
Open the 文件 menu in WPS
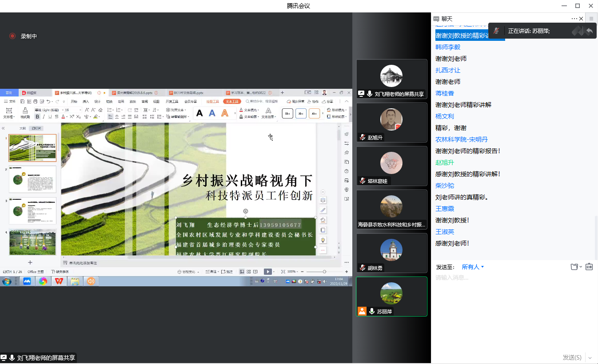[10, 102]
